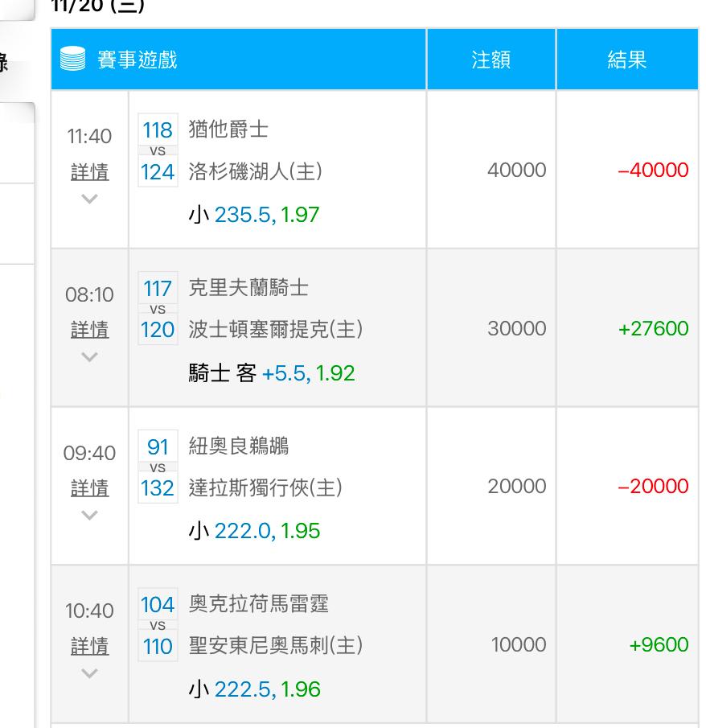Click the 注額 column header
The image size is (706, 728).
click(491, 59)
